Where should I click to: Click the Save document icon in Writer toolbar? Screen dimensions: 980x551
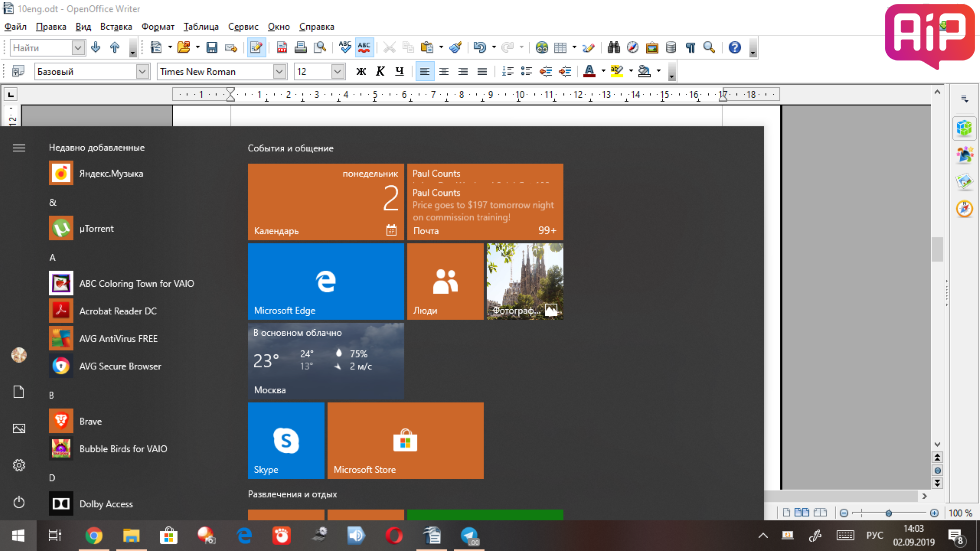coord(212,47)
